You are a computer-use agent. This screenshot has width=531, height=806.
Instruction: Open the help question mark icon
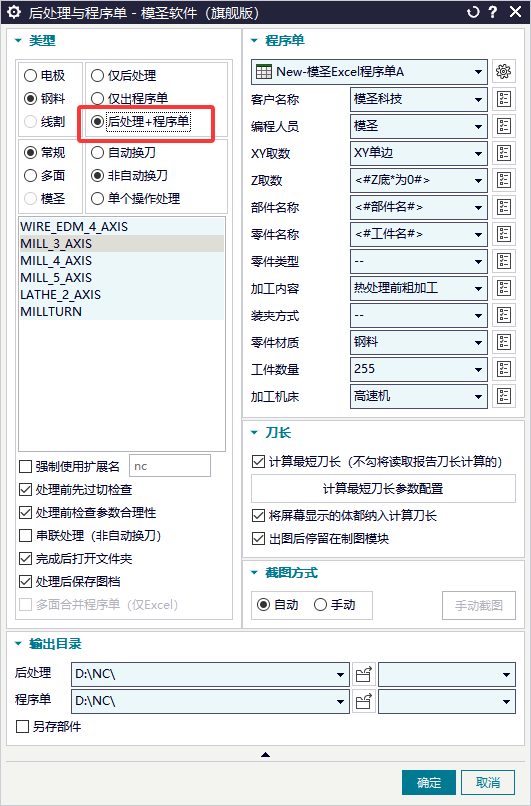pyautogui.click(x=493, y=12)
